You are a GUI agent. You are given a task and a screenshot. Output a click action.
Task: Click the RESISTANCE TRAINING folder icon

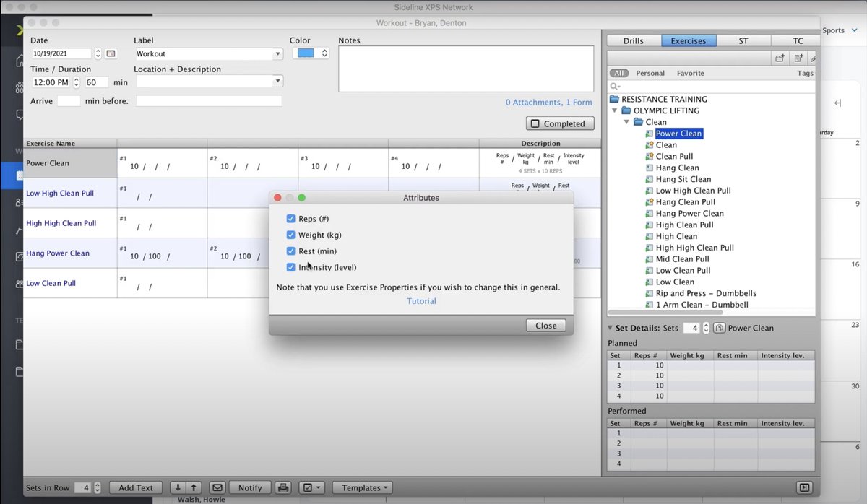coord(614,99)
